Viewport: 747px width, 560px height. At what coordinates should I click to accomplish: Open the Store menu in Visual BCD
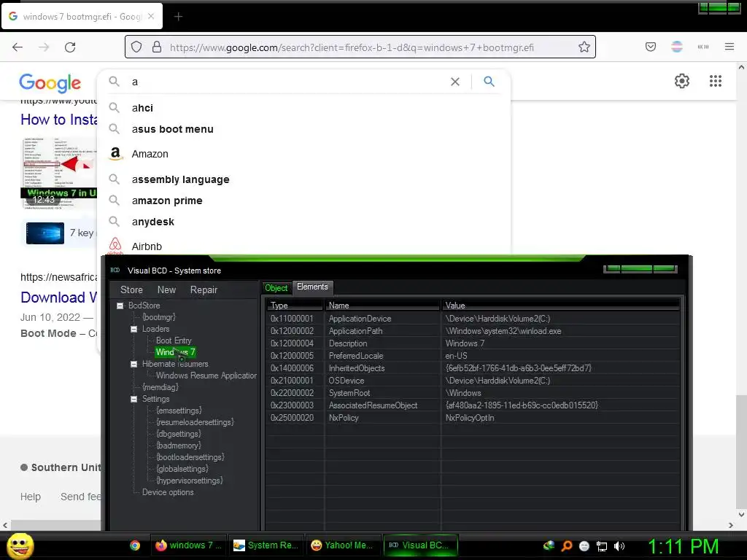click(x=131, y=289)
